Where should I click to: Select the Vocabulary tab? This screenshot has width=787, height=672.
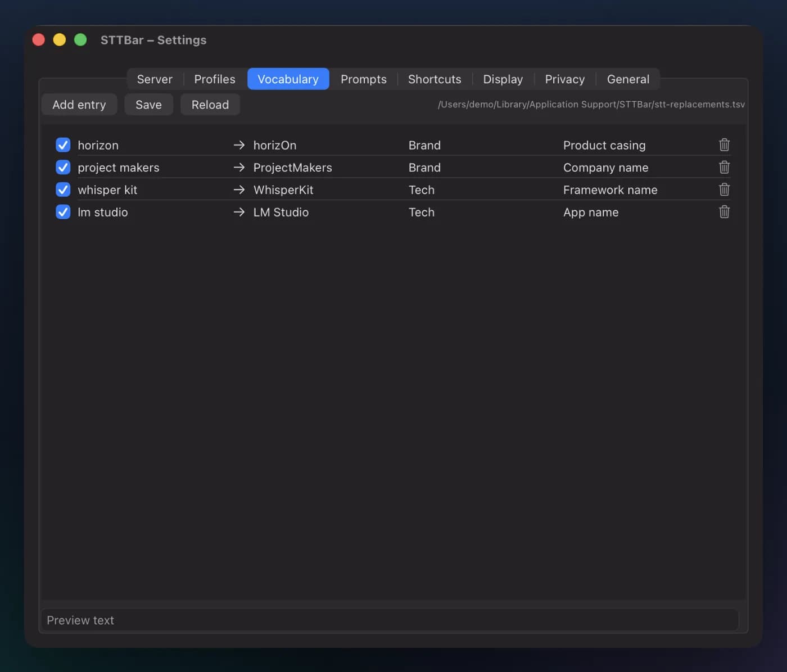(288, 79)
